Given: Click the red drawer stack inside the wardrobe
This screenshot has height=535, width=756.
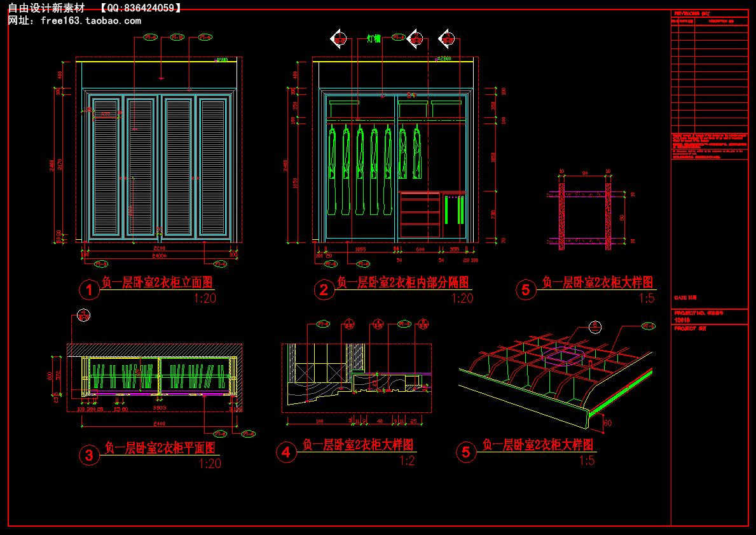Looking at the screenshot, I should point(420,214).
